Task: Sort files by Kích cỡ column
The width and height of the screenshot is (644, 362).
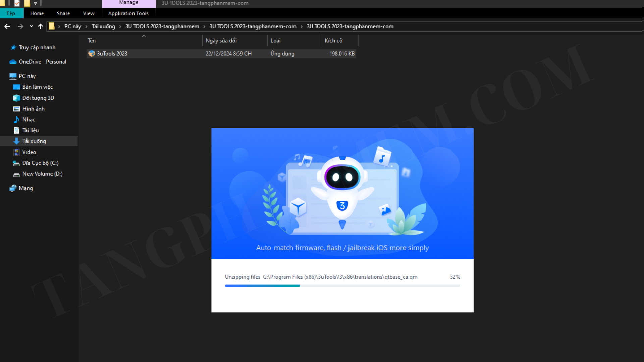Action: (333, 41)
